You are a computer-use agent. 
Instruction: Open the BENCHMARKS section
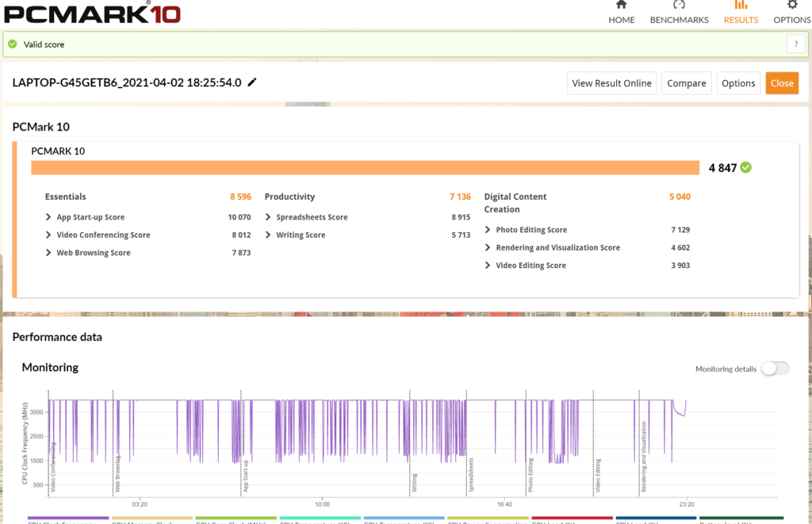679,13
